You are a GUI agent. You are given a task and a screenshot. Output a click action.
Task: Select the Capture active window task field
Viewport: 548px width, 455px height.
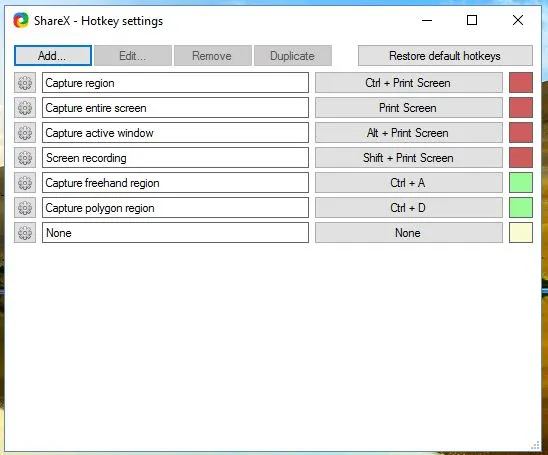175,133
